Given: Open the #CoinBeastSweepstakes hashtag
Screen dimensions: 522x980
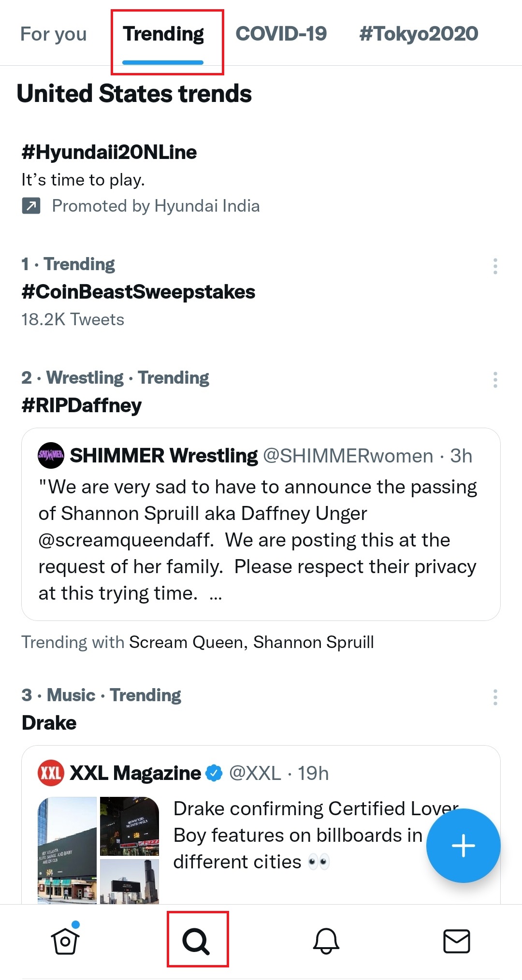Looking at the screenshot, I should pos(138,292).
